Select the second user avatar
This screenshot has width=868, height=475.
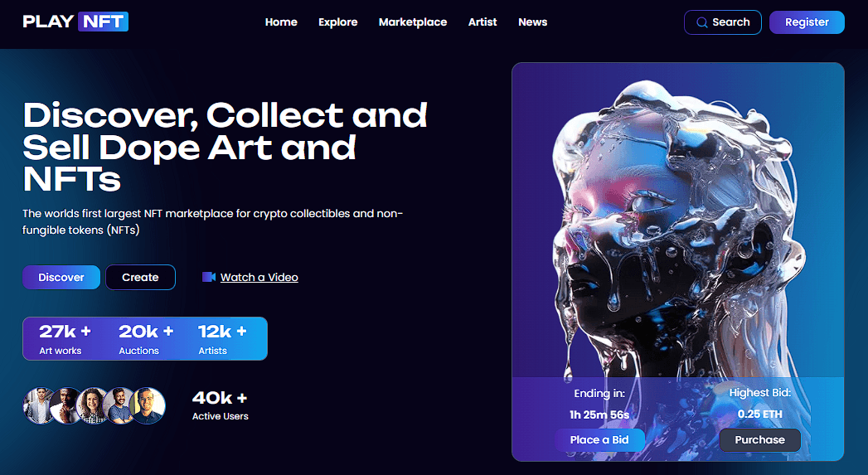click(65, 406)
